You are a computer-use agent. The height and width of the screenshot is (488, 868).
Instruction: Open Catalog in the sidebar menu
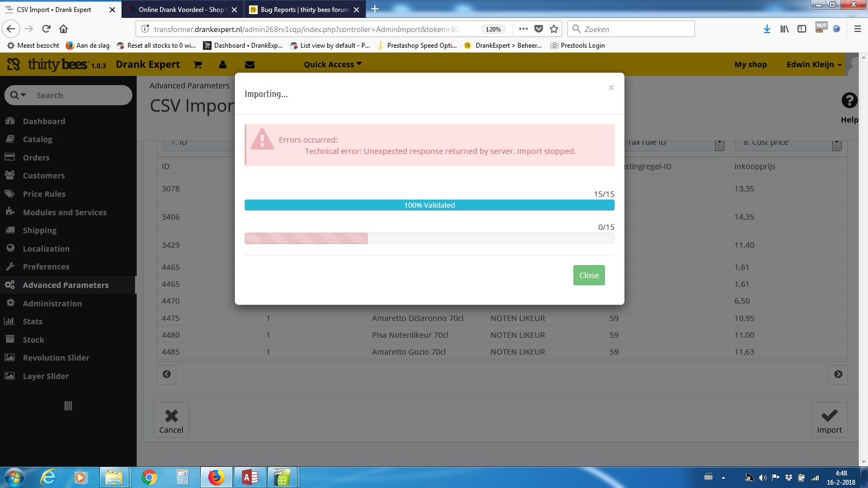(x=37, y=139)
